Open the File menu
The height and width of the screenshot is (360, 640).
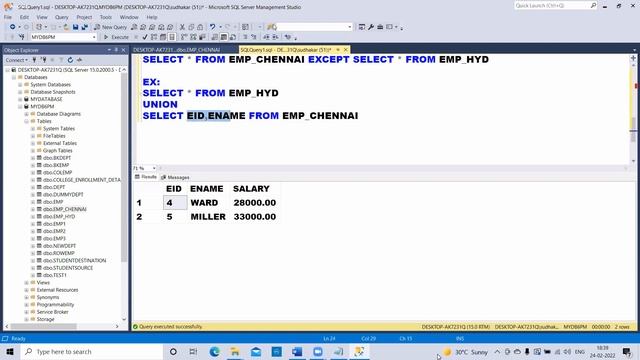tap(8, 17)
